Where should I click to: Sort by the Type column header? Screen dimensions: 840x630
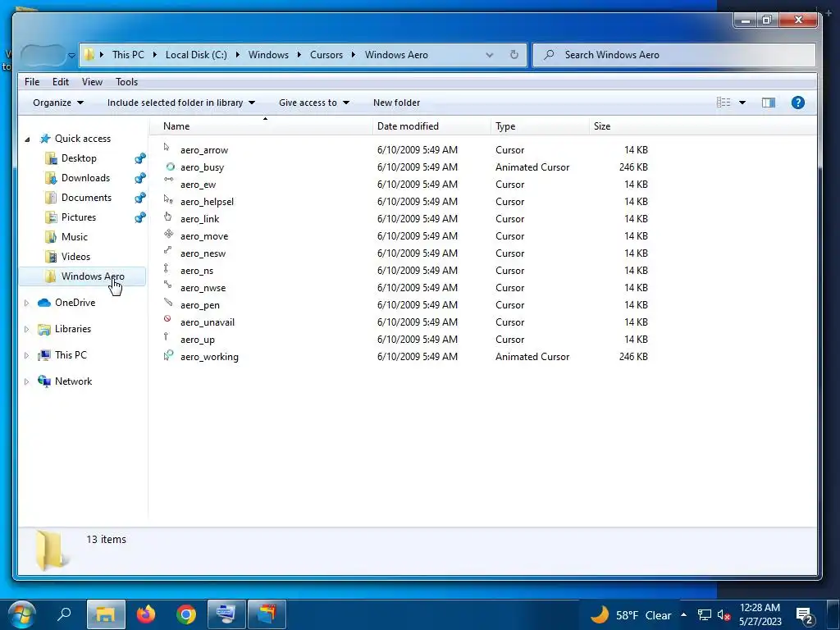(x=540, y=126)
